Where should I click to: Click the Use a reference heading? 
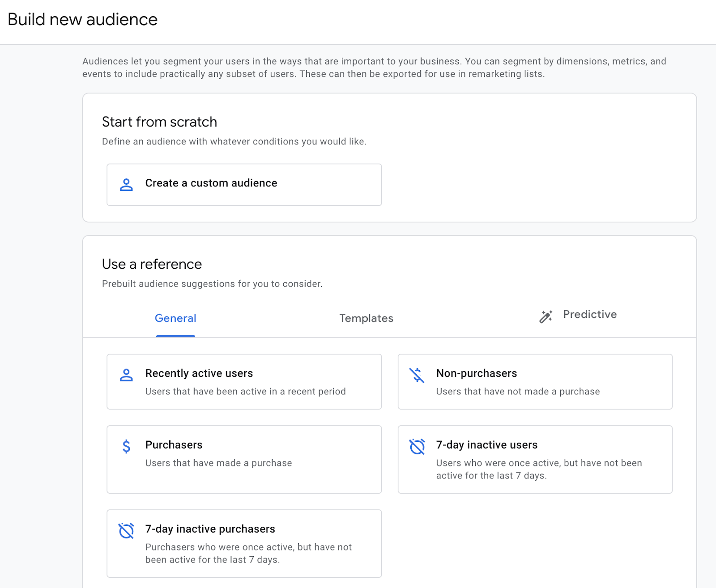click(x=152, y=264)
